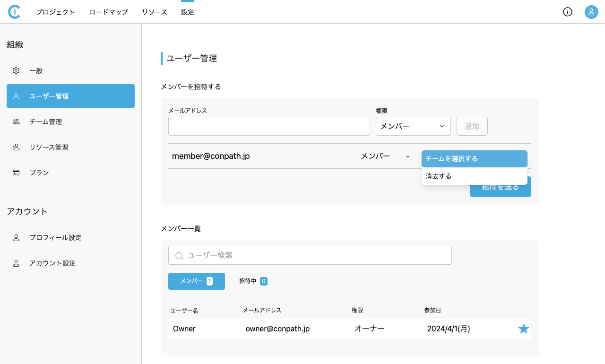The image size is (605, 364).
Task: Choose 消去する in the popup menu
Action: 474,176
